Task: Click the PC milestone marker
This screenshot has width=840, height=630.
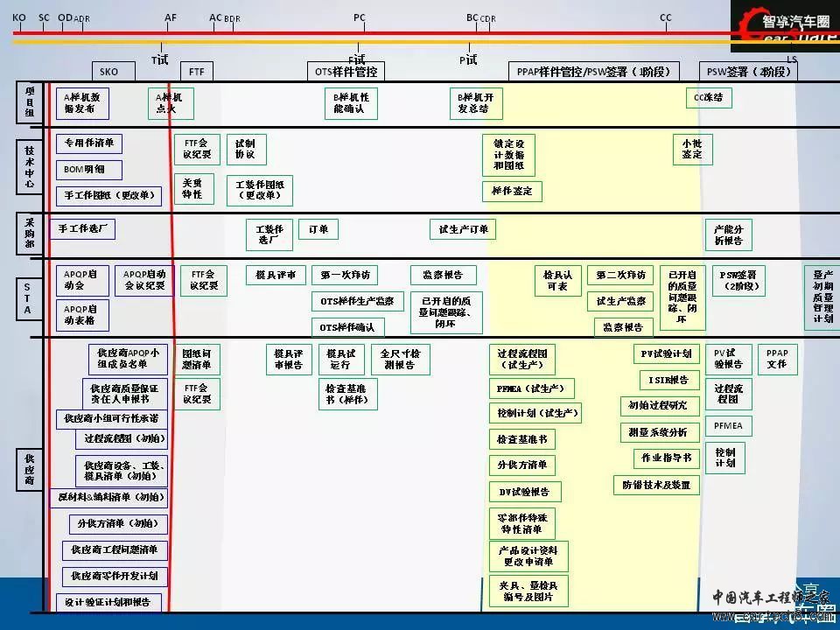Action: click(359, 17)
